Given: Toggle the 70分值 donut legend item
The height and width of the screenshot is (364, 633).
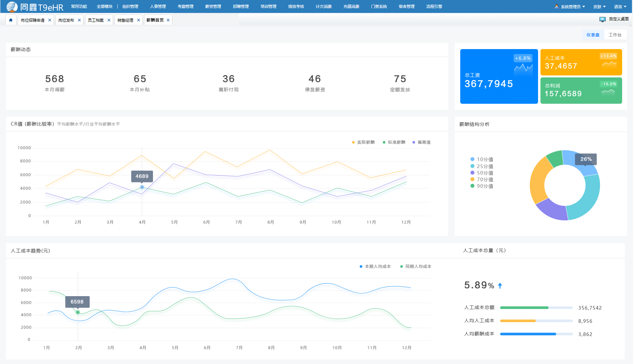Looking at the screenshot, I should [482, 180].
